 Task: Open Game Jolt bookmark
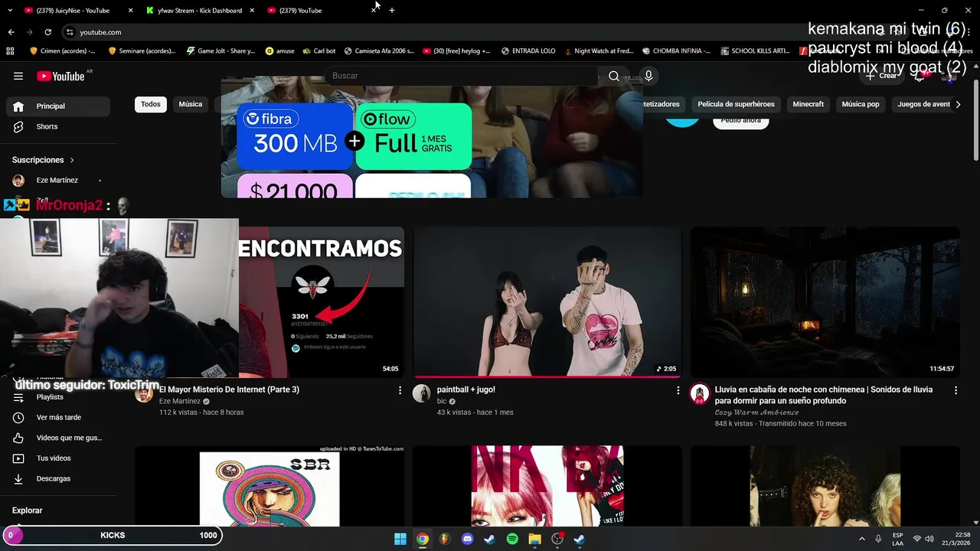[x=221, y=51]
